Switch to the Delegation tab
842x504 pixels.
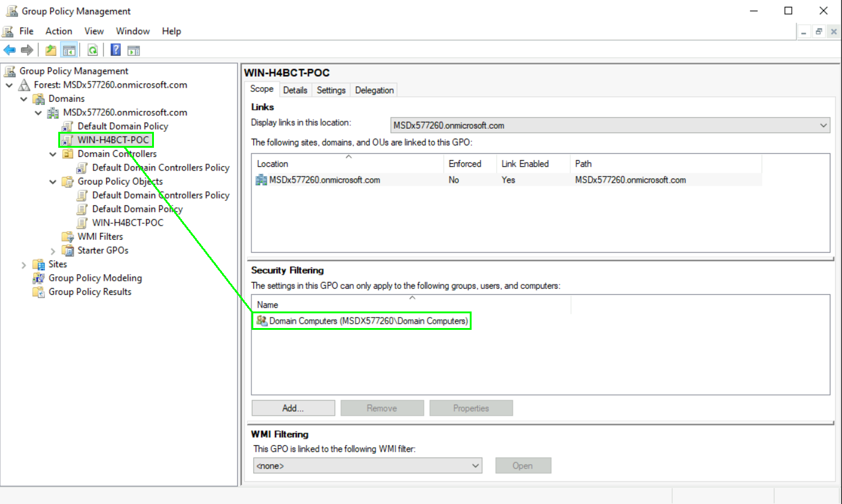point(374,90)
